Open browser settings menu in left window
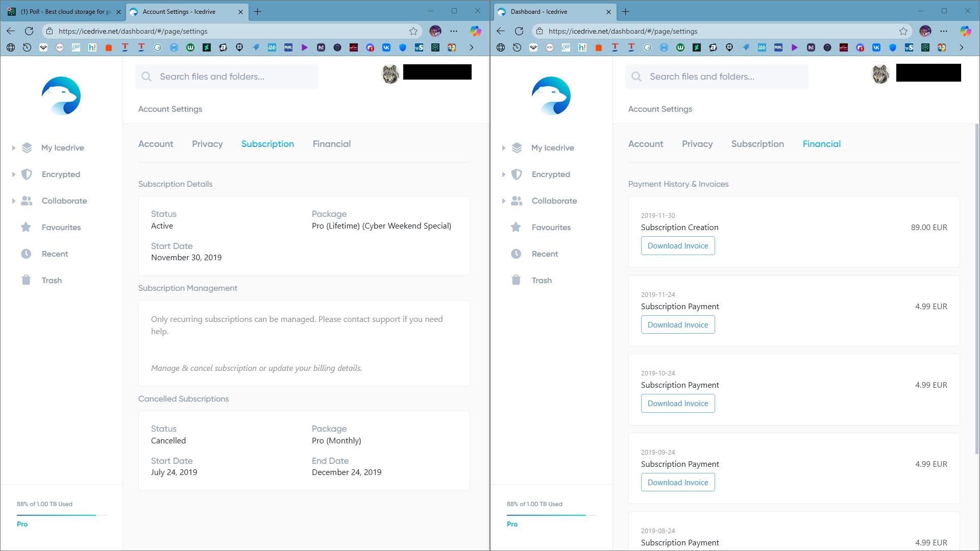This screenshot has height=551, width=980. pos(454,31)
